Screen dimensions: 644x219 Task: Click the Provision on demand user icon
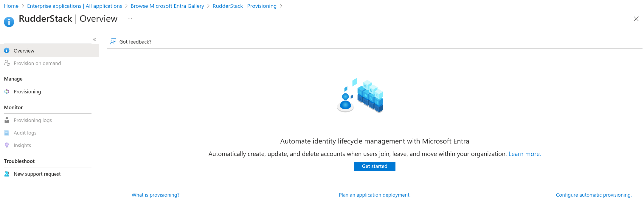7,63
